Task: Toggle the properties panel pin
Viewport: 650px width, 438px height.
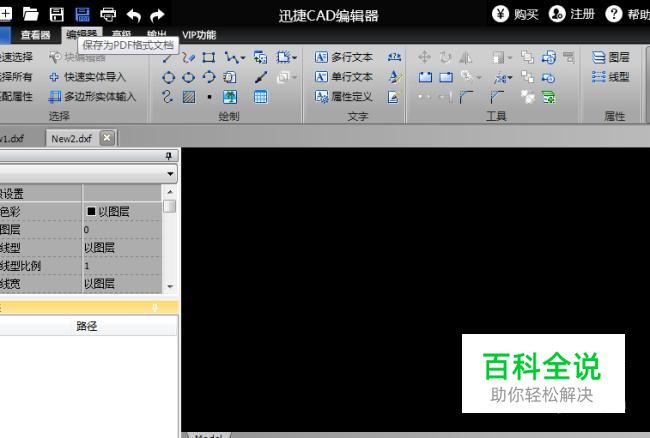Action: click(x=168, y=156)
